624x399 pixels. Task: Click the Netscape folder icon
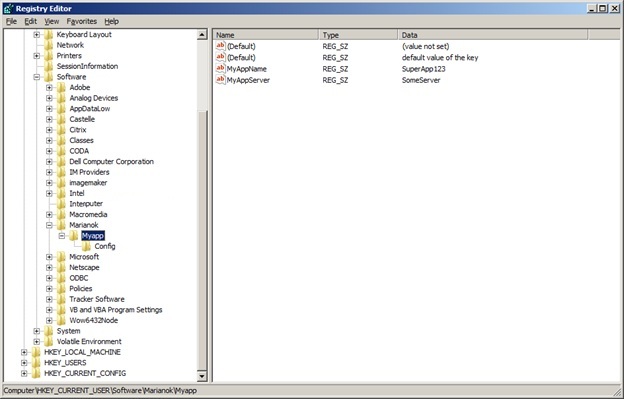[61, 267]
